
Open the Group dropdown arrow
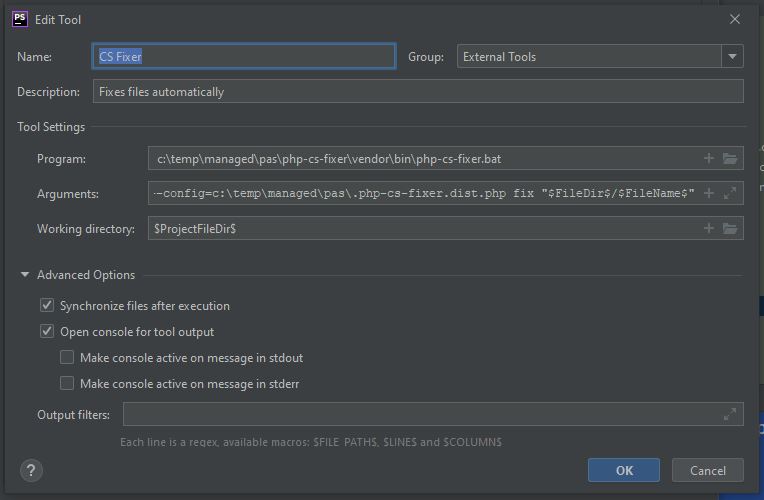coord(732,57)
